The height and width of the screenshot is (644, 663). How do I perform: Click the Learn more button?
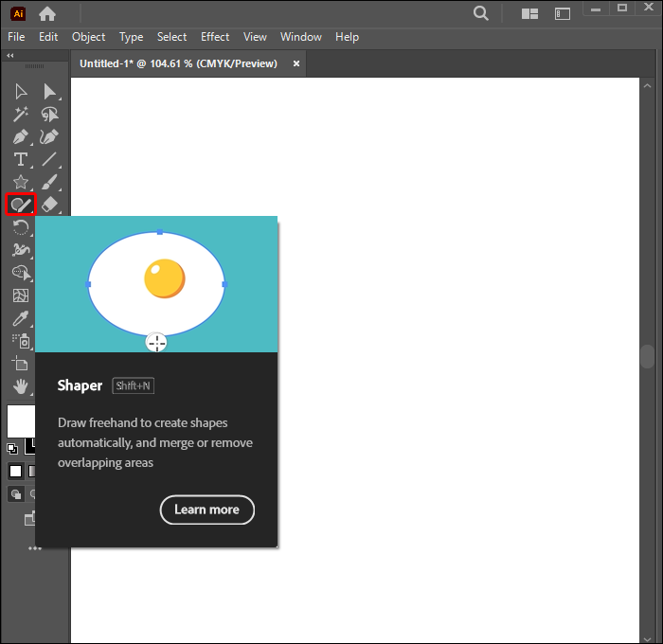[x=206, y=510]
